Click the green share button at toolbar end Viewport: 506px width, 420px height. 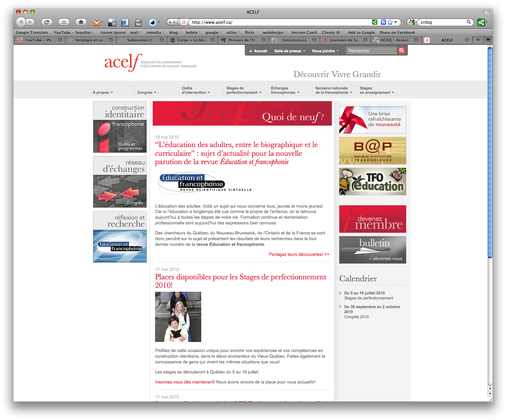click(x=481, y=22)
